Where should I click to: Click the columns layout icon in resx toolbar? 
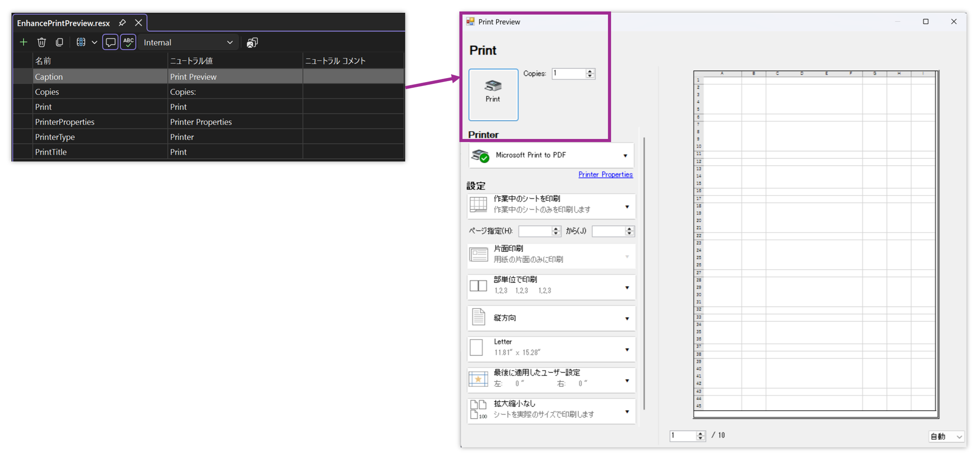pos(81,42)
